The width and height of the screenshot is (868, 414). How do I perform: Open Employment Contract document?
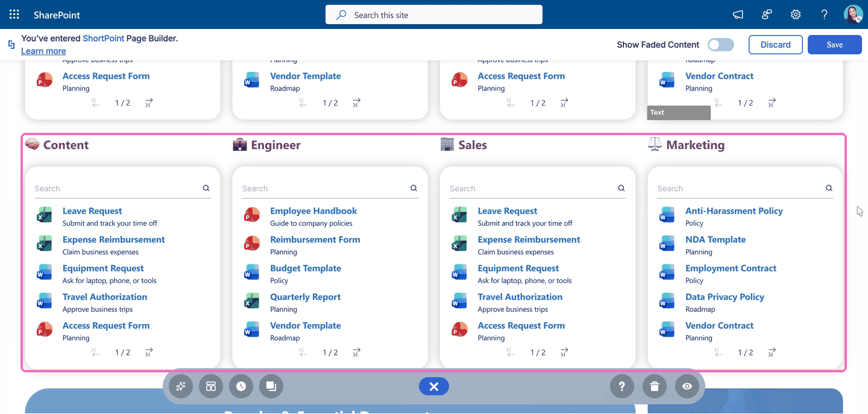(x=731, y=269)
